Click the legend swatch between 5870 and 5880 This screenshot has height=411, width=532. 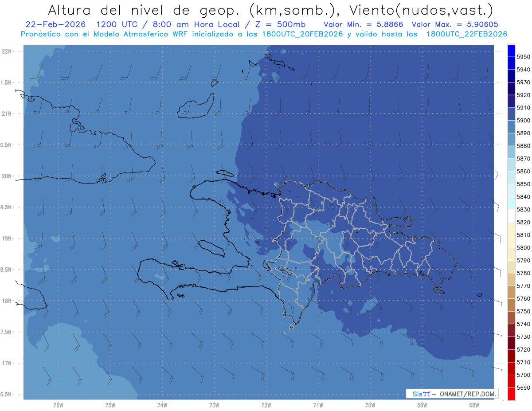point(511,152)
